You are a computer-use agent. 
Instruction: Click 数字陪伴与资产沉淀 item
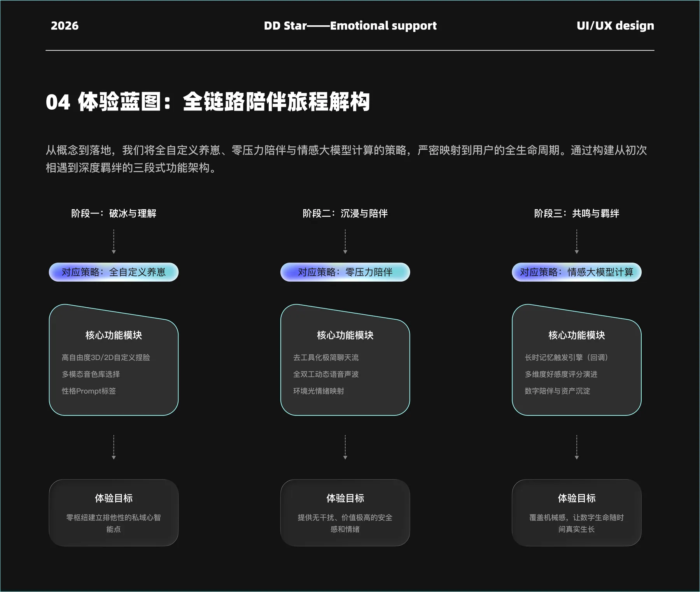coord(557,391)
